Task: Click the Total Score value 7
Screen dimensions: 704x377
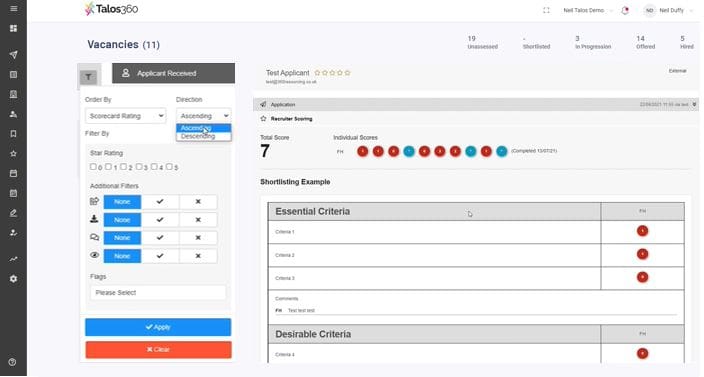Action: [265, 151]
